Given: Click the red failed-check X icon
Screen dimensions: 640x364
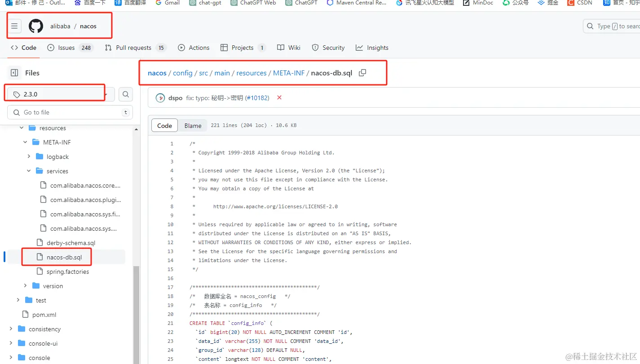Looking at the screenshot, I should click(279, 97).
